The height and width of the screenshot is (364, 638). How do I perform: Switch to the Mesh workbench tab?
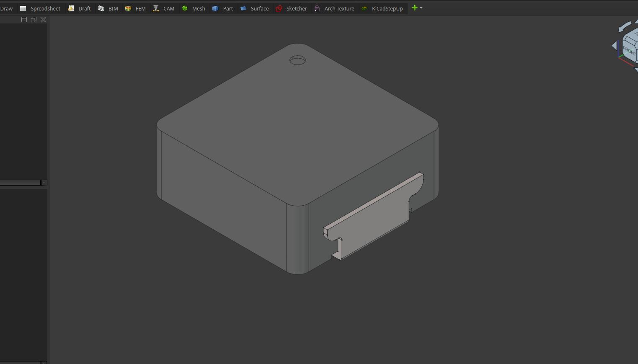click(194, 8)
